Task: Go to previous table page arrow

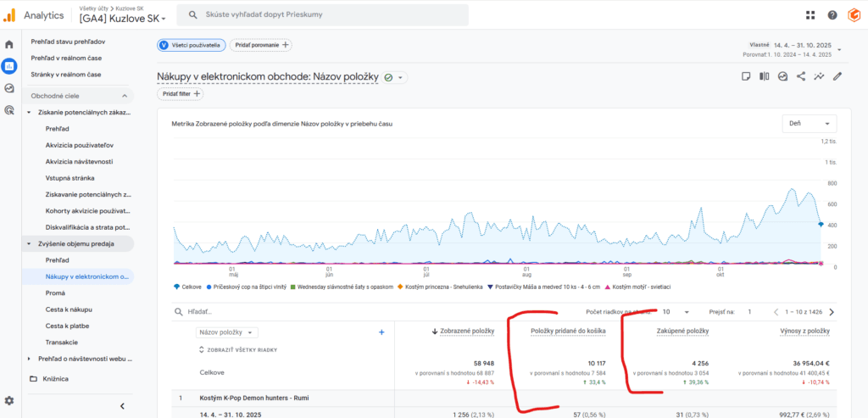Action: [x=778, y=312]
